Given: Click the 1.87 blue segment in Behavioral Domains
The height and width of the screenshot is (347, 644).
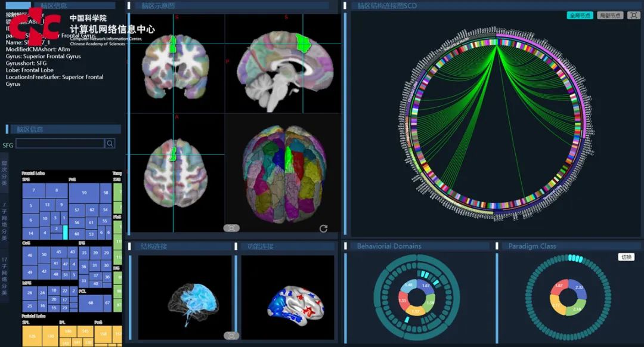Looking at the screenshot, I should pos(426,287).
